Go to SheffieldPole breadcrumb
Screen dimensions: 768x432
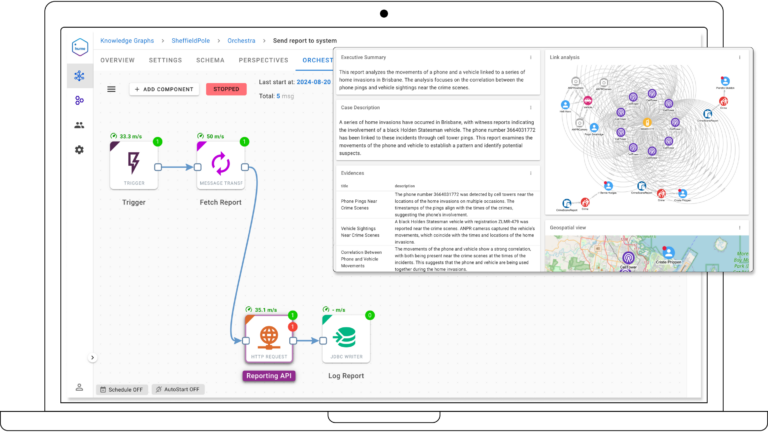191,41
